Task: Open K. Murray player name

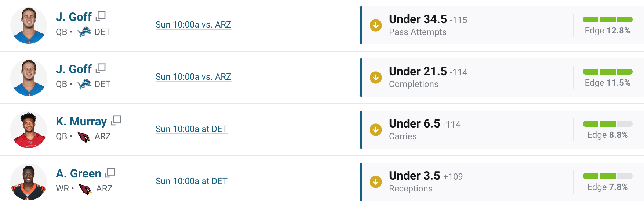Action: (81, 121)
